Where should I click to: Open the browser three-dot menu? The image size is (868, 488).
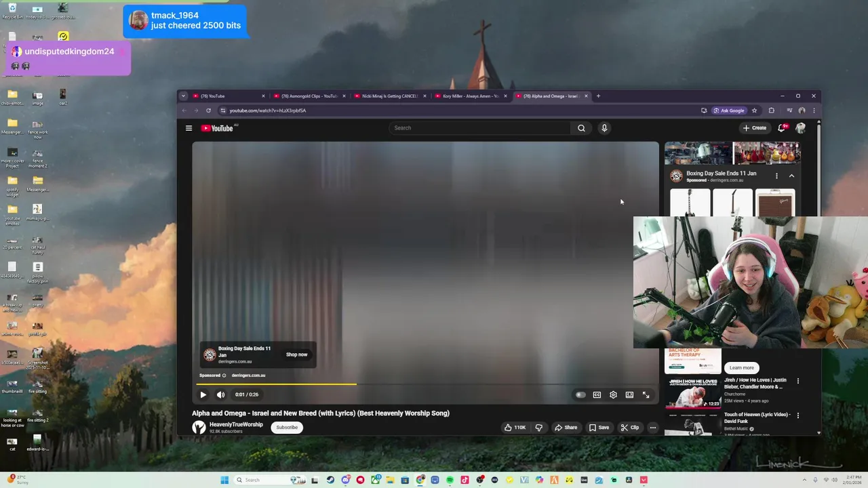pos(814,110)
